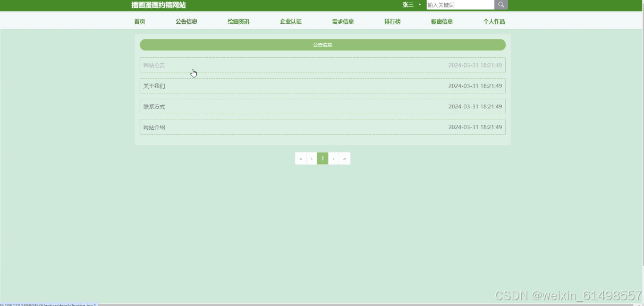This screenshot has width=644, height=306.
Task: Click the timestamp on the 网站介绍 row
Action: (x=475, y=127)
